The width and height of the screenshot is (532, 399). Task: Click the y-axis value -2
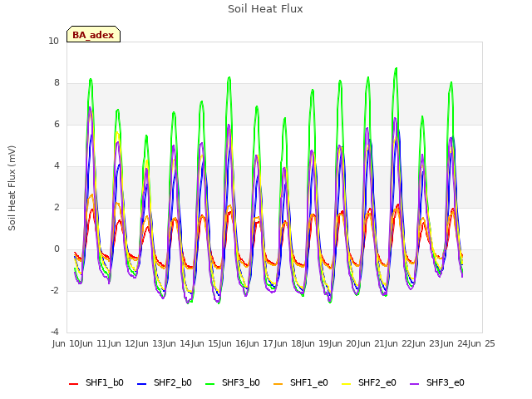pos(55,290)
